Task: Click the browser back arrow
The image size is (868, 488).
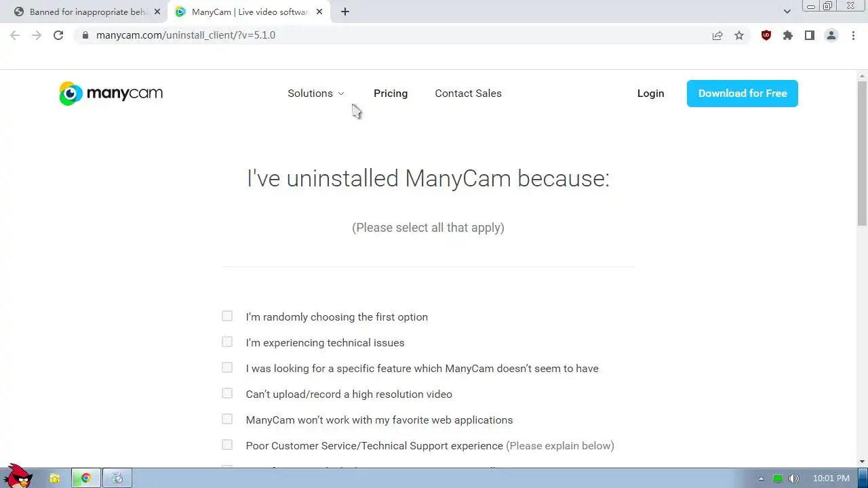Action: coord(15,35)
